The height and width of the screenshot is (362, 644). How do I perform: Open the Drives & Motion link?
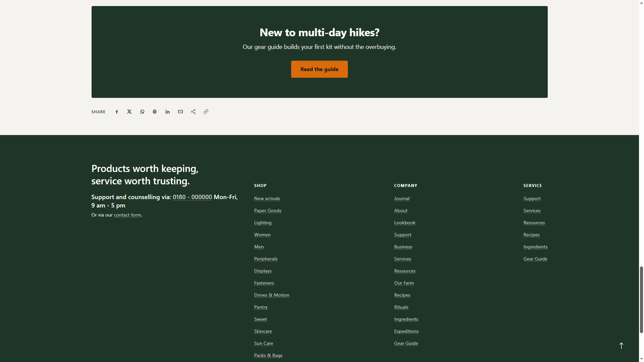pos(272,295)
